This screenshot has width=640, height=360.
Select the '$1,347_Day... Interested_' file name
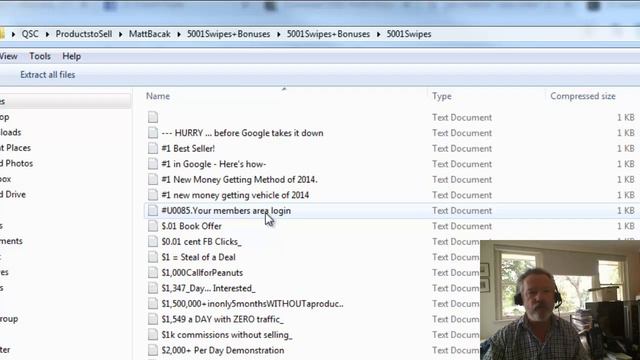point(208,288)
